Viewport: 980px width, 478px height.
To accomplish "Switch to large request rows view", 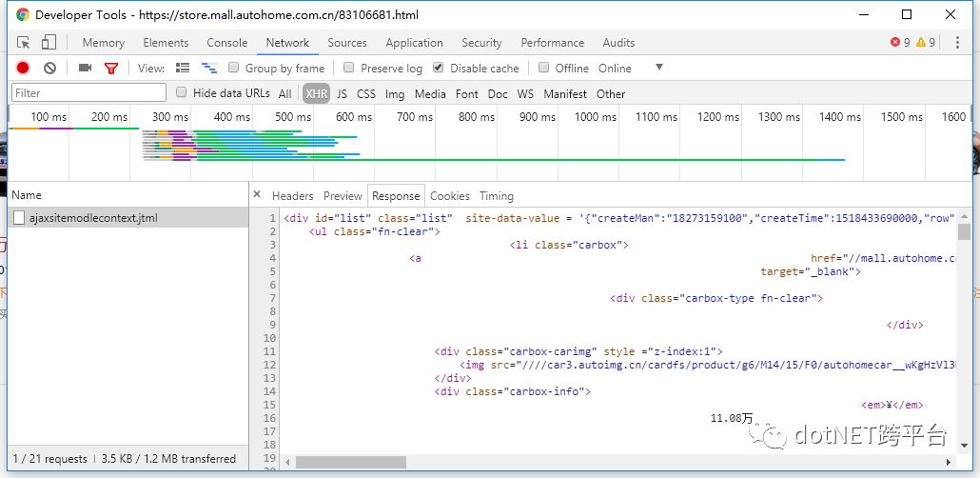I will click(x=183, y=68).
